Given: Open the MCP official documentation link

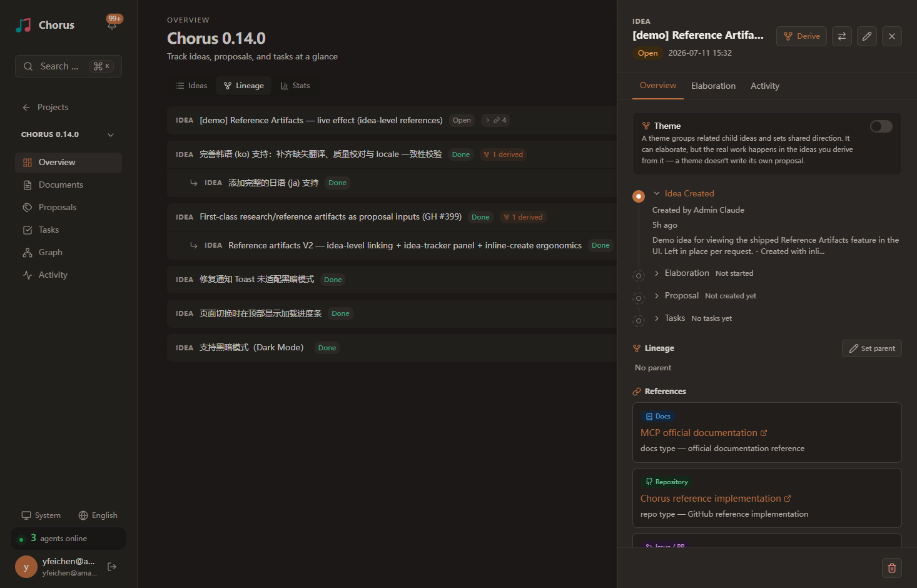Looking at the screenshot, I should point(704,433).
